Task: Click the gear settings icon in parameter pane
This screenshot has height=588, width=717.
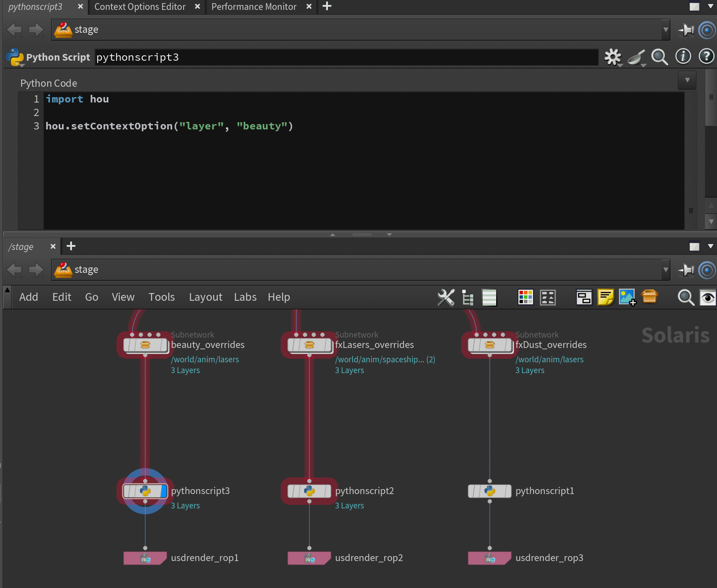Action: tap(612, 57)
